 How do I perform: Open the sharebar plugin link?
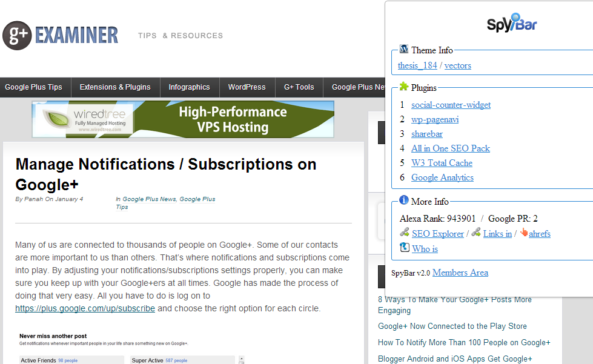click(x=427, y=134)
